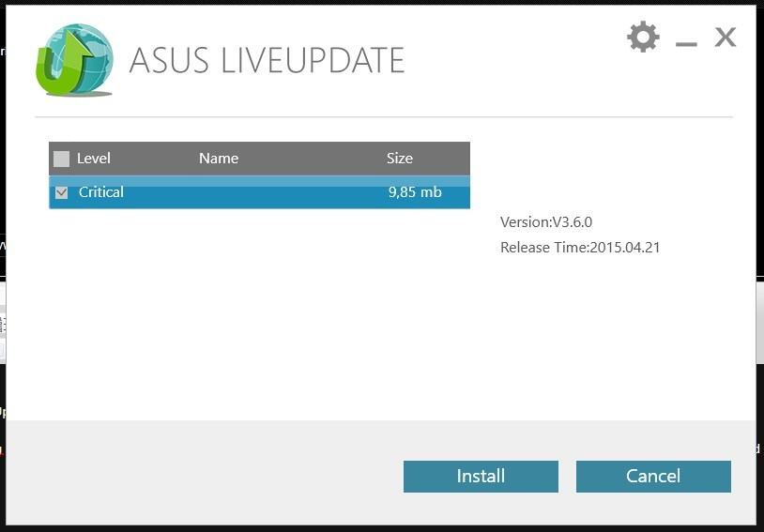The height and width of the screenshot is (532, 764).
Task: Click the 9,85 mb size cell
Action: [x=415, y=192]
